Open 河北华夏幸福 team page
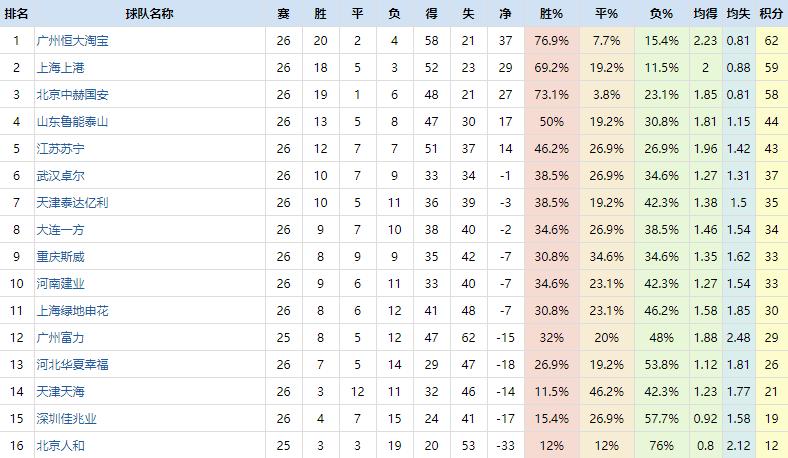Image resolution: width=788 pixels, height=458 pixels. (x=72, y=365)
